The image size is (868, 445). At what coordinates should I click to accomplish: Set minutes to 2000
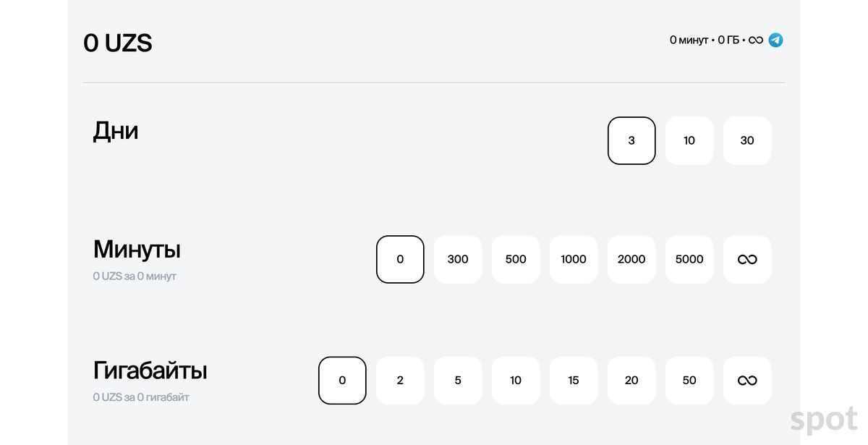point(631,259)
